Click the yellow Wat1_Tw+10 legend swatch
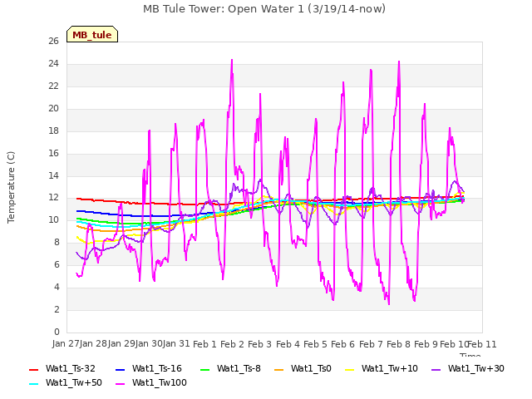The height and width of the screenshot is (399, 532). [x=349, y=369]
